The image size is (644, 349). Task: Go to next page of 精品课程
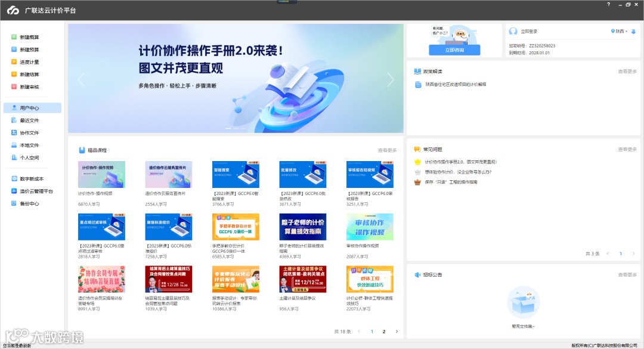click(x=397, y=331)
